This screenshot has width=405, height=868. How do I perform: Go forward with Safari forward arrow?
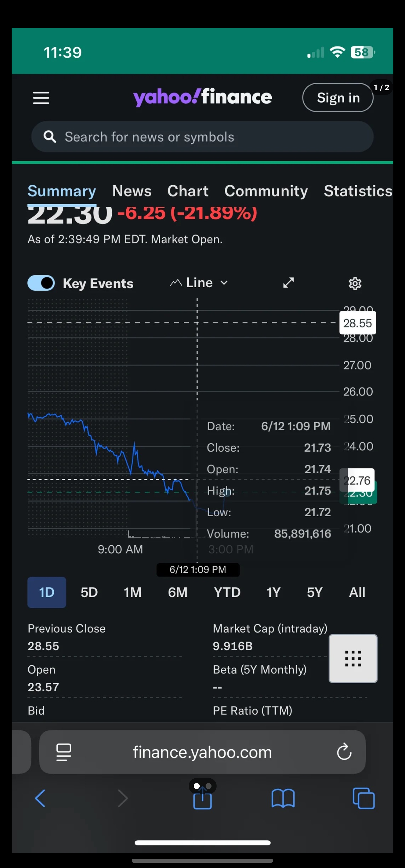(x=123, y=798)
